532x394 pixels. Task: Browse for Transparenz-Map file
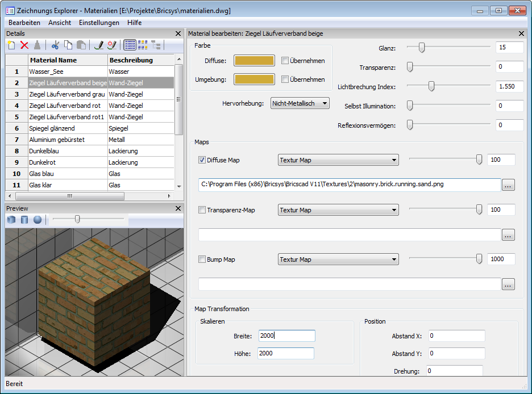(x=508, y=235)
